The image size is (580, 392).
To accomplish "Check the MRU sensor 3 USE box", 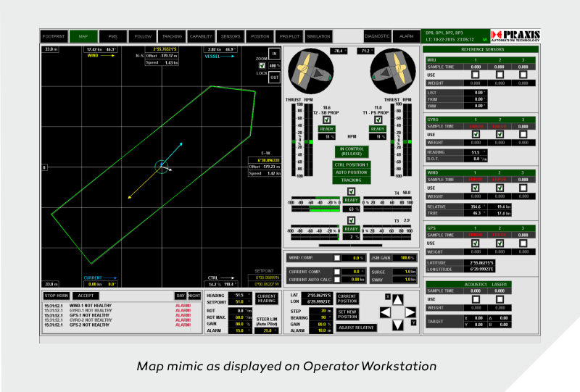I will click(523, 75).
